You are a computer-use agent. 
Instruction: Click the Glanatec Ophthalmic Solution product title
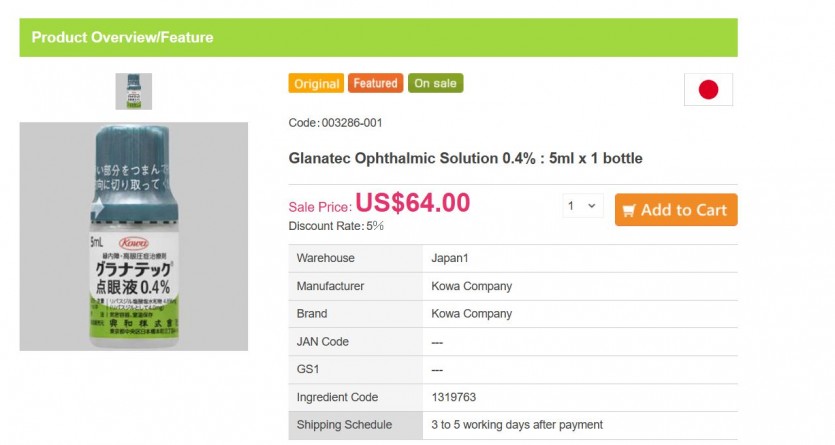(465, 158)
